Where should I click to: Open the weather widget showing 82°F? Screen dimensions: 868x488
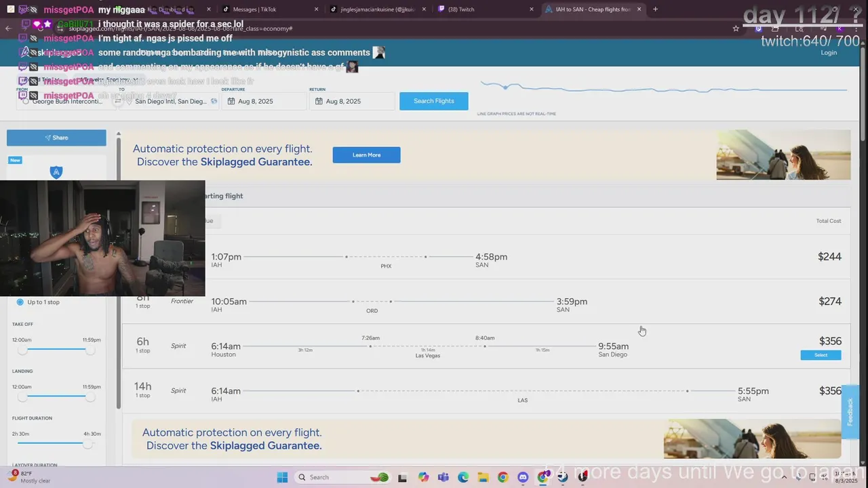[x=31, y=477]
